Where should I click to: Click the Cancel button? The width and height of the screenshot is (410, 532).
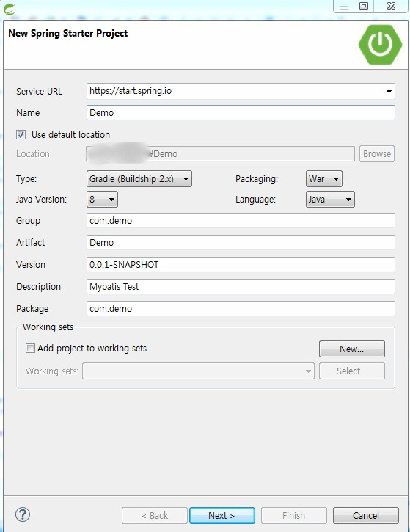(365, 515)
